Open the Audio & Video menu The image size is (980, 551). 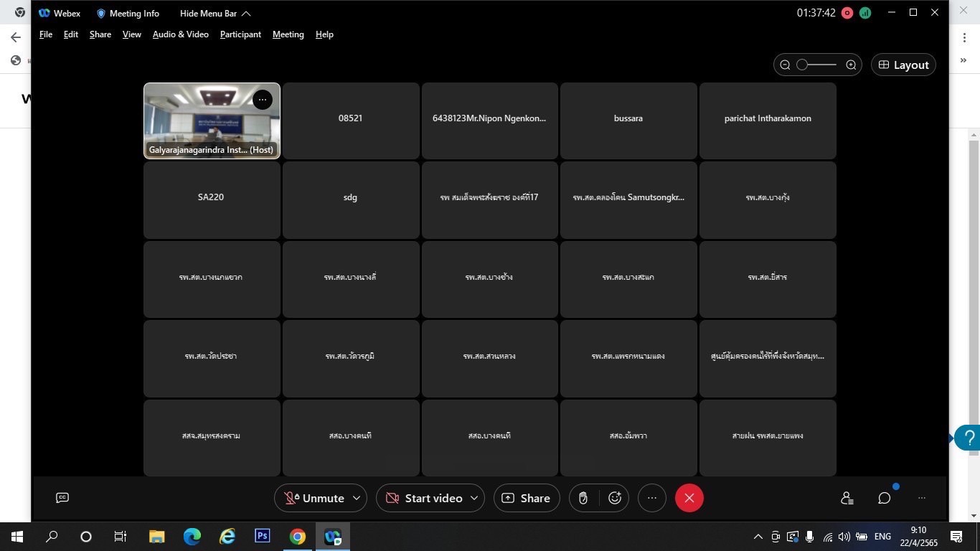coord(181,34)
